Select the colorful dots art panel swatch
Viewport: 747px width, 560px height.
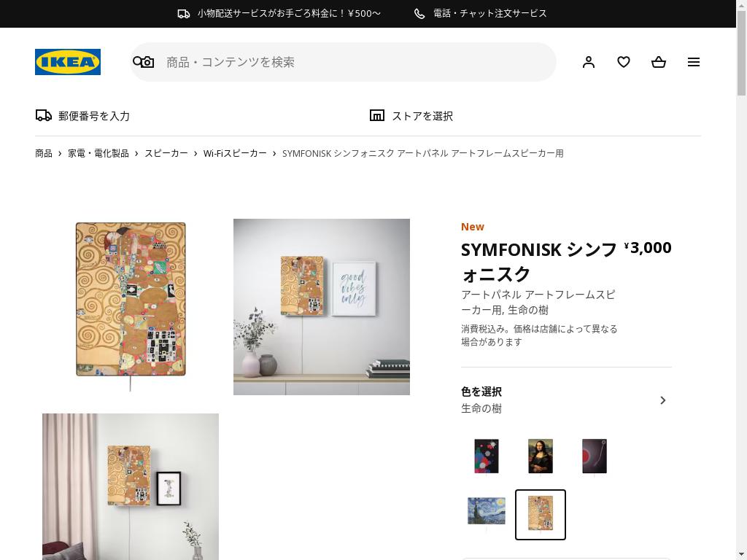pyautogui.click(x=487, y=457)
